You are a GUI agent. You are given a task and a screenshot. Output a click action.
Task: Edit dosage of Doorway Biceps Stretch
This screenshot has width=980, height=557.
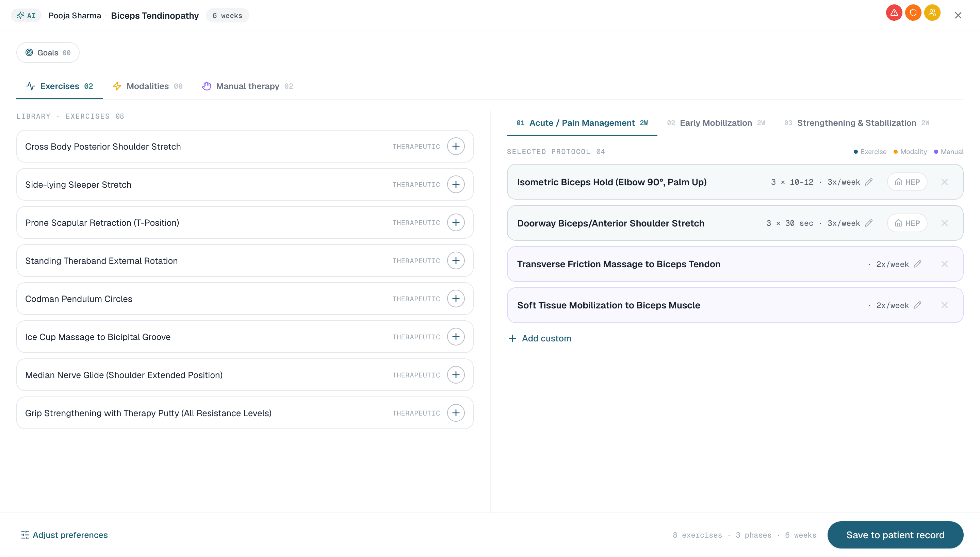869,223
